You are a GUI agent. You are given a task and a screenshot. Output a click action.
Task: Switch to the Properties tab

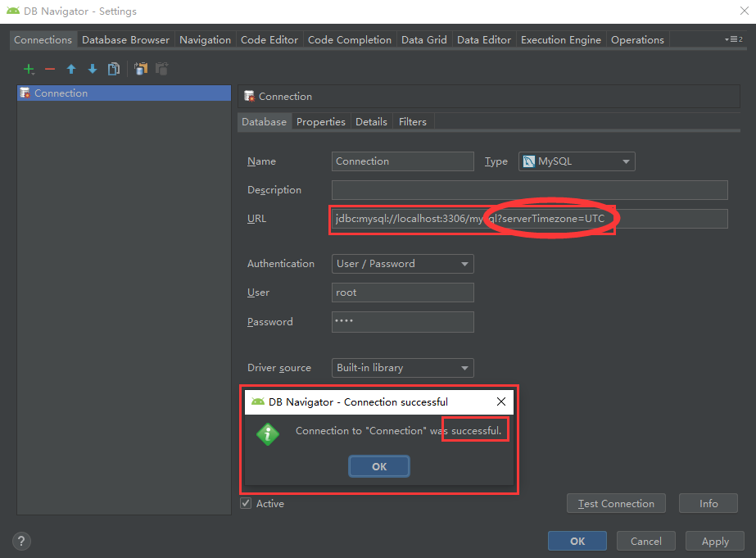320,121
